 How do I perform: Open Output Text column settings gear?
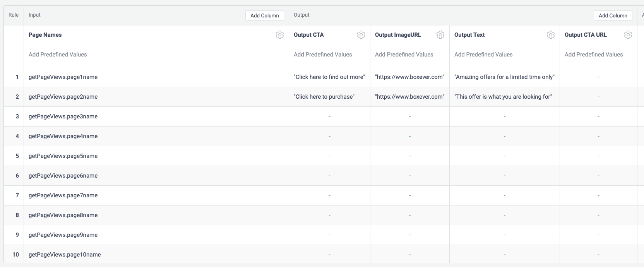coord(550,35)
